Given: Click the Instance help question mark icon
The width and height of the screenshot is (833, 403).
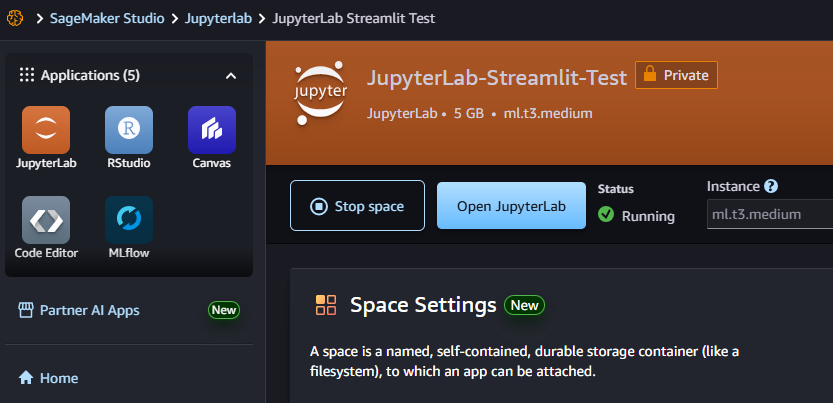Looking at the screenshot, I should click(771, 186).
